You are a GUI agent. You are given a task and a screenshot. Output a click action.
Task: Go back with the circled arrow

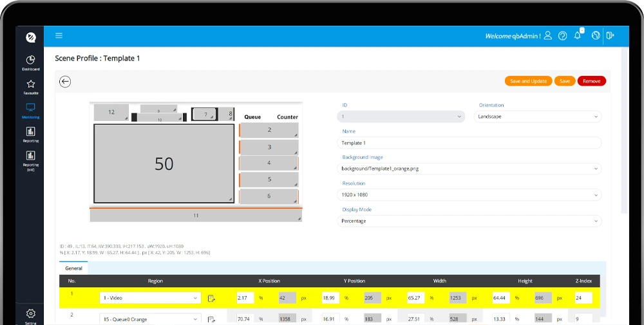click(x=65, y=82)
